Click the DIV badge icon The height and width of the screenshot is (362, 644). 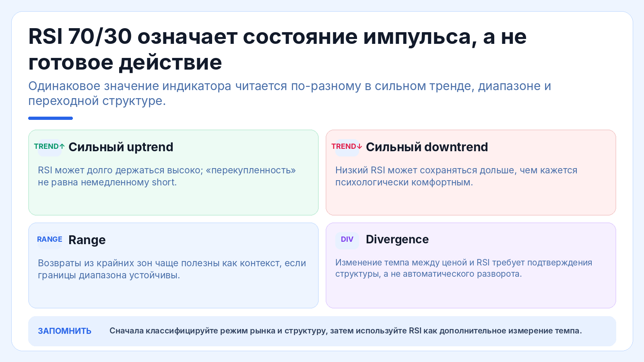pyautogui.click(x=347, y=240)
